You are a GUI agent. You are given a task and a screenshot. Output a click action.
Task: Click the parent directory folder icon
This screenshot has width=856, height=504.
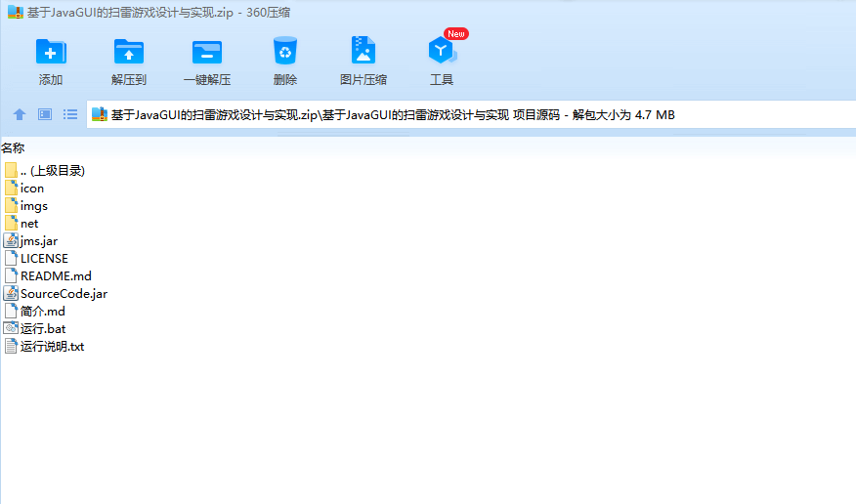click(x=11, y=171)
